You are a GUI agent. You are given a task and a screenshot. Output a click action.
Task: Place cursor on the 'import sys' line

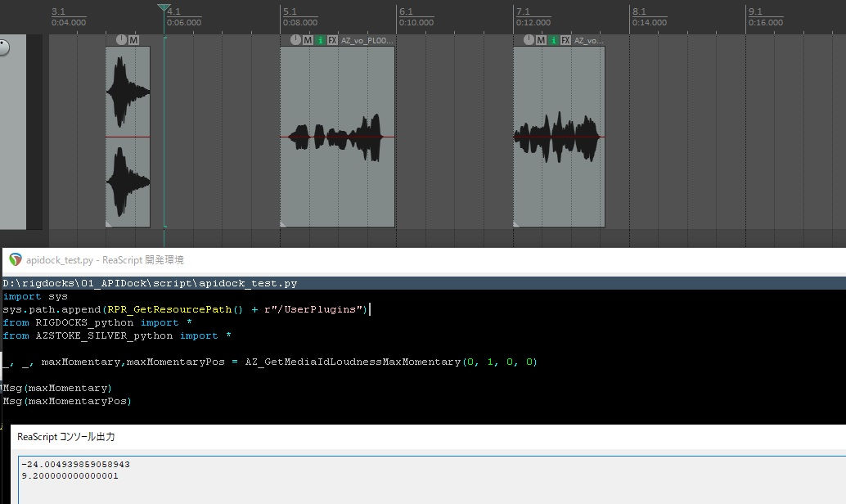click(35, 296)
